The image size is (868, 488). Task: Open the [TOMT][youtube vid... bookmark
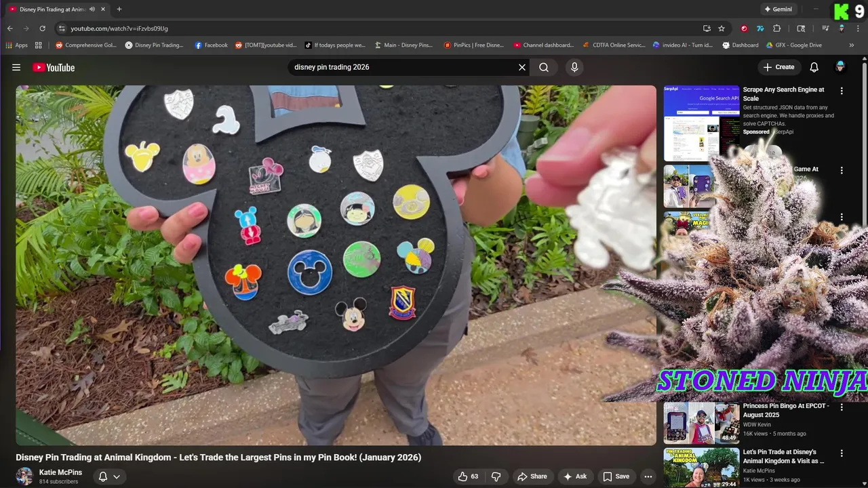coord(266,45)
